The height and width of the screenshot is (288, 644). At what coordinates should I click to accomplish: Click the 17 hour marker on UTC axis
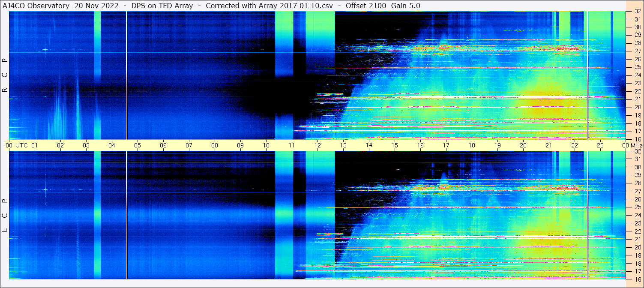point(446,145)
